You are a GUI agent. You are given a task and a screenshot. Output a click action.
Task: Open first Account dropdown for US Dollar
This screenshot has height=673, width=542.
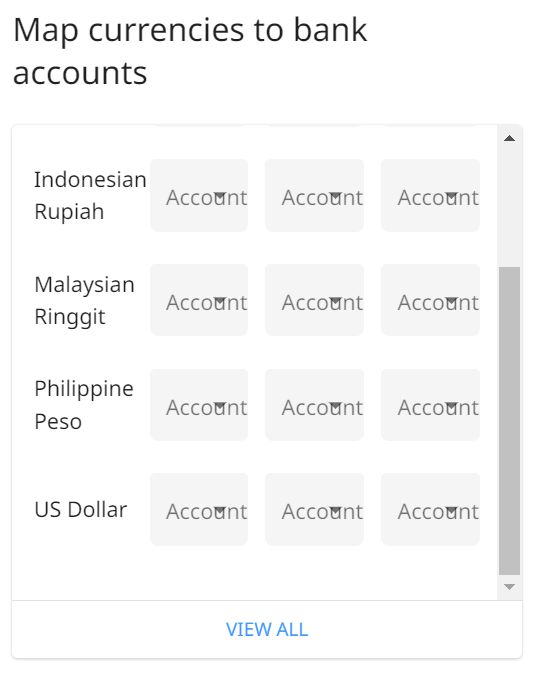tap(199, 509)
